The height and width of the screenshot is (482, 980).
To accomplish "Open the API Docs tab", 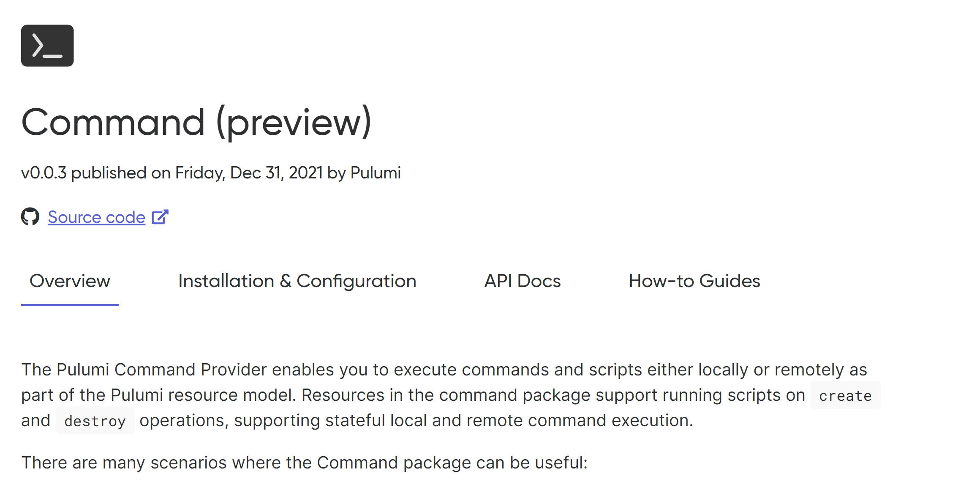I will [523, 281].
